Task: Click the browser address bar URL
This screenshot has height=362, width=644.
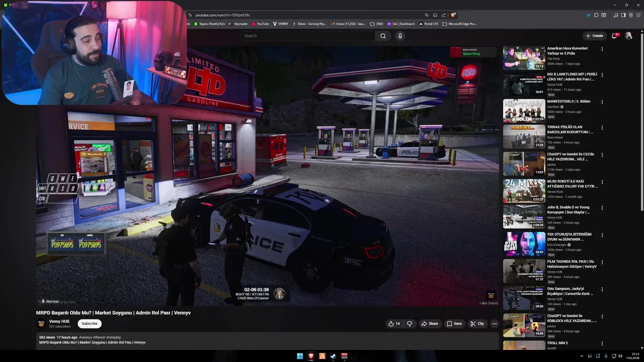Action: [x=222, y=15]
